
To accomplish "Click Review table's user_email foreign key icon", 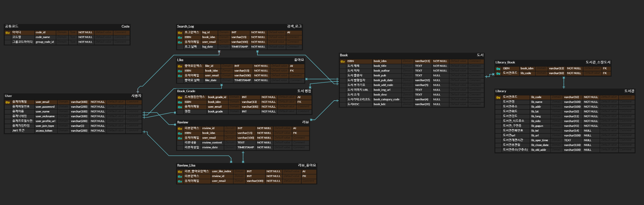I will point(180,138).
